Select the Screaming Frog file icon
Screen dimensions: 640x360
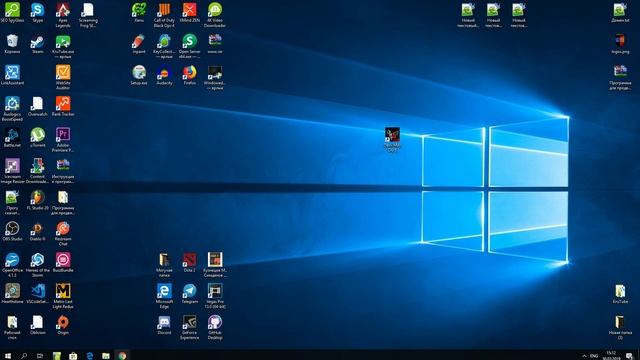(x=88, y=15)
